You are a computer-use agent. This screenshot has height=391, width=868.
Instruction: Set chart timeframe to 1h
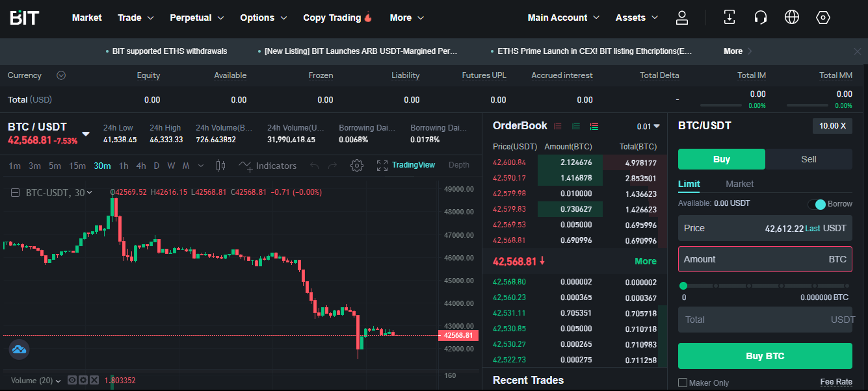pos(124,166)
